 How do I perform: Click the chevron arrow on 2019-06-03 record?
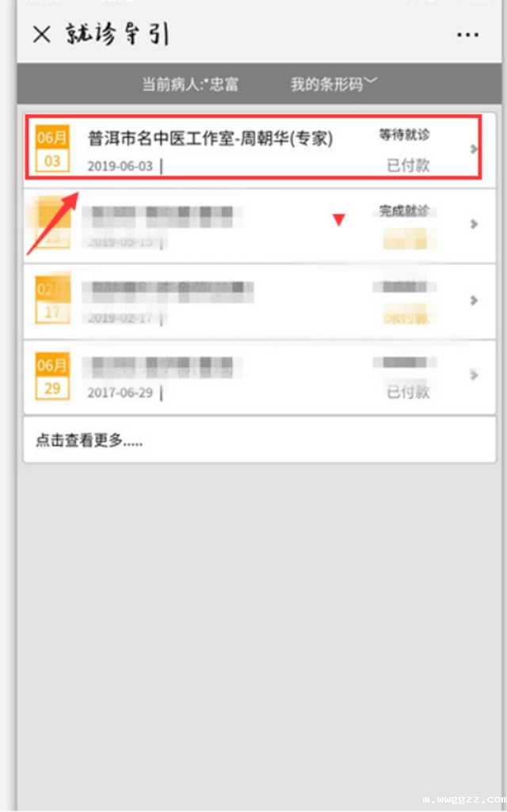(473, 149)
